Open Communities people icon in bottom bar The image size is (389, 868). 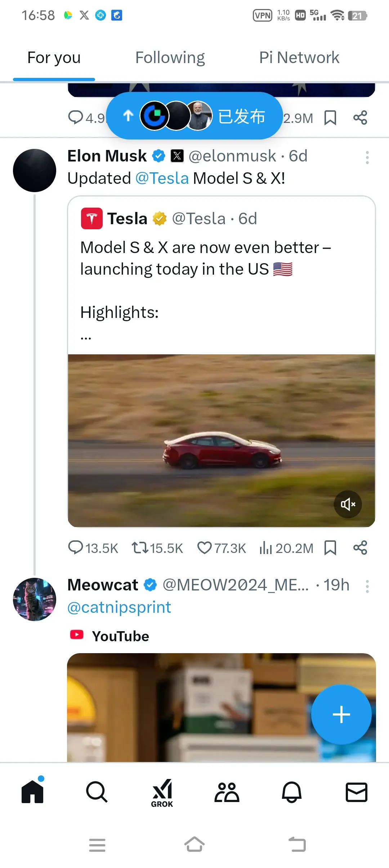point(227,792)
